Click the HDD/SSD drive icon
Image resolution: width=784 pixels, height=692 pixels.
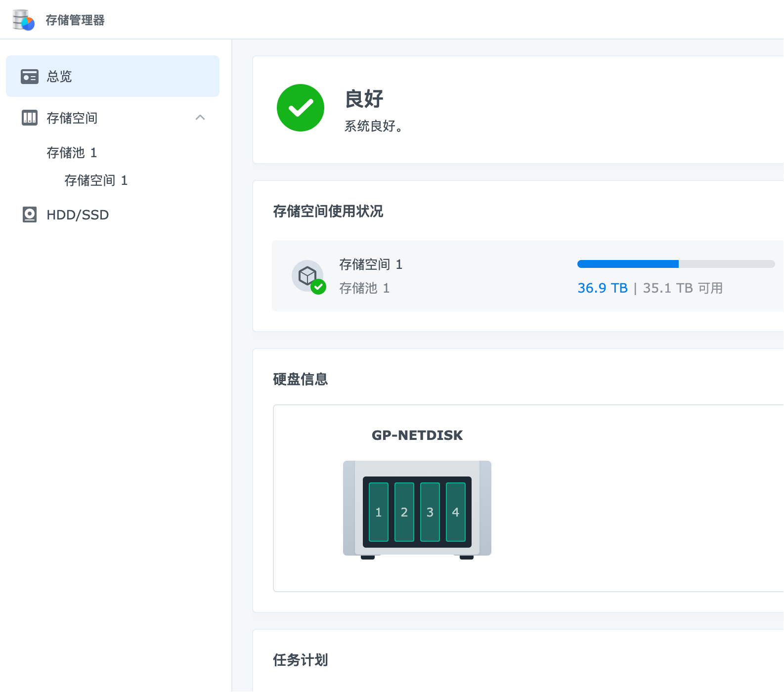(30, 215)
